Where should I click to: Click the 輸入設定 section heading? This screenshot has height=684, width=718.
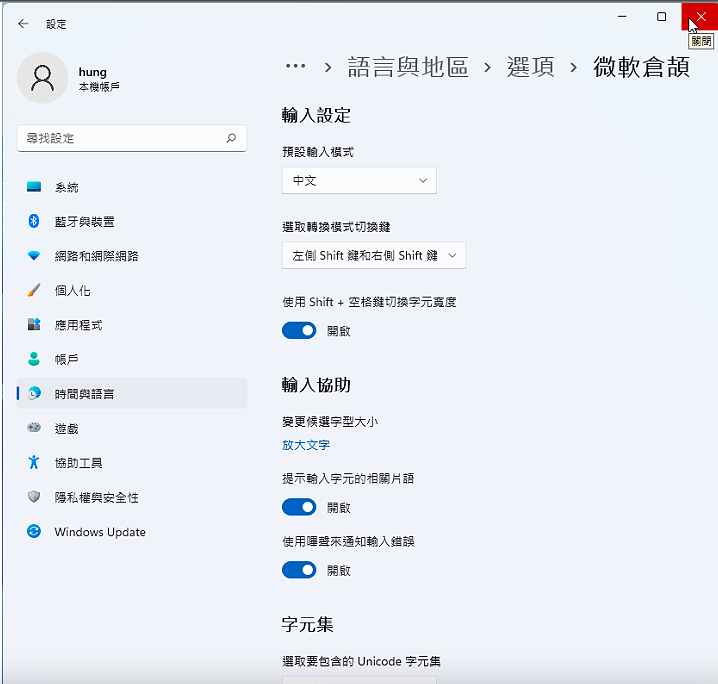[x=316, y=115]
